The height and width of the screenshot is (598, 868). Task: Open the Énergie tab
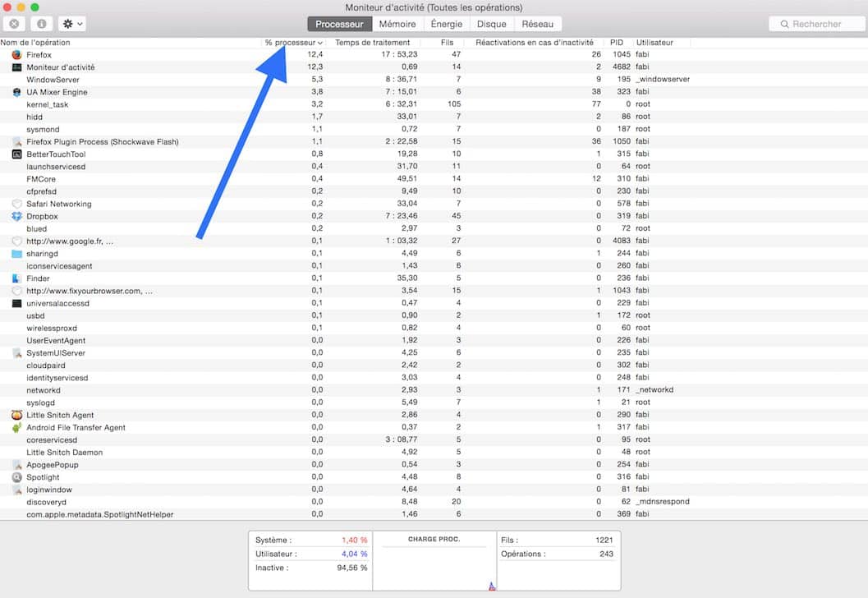[x=447, y=24]
